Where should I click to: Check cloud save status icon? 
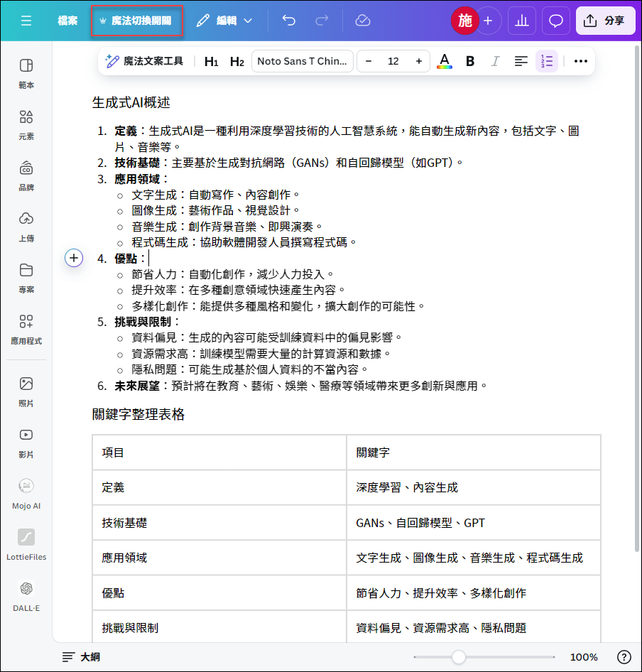363,21
